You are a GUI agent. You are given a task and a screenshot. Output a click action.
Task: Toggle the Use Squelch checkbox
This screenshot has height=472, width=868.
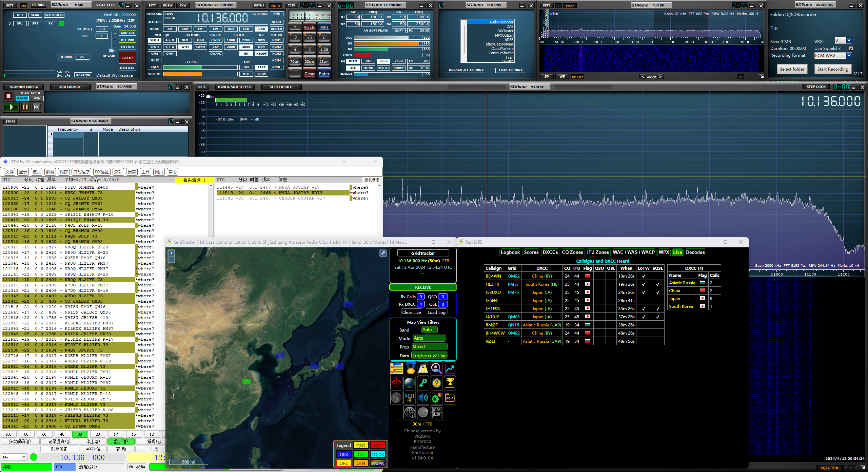point(851,49)
